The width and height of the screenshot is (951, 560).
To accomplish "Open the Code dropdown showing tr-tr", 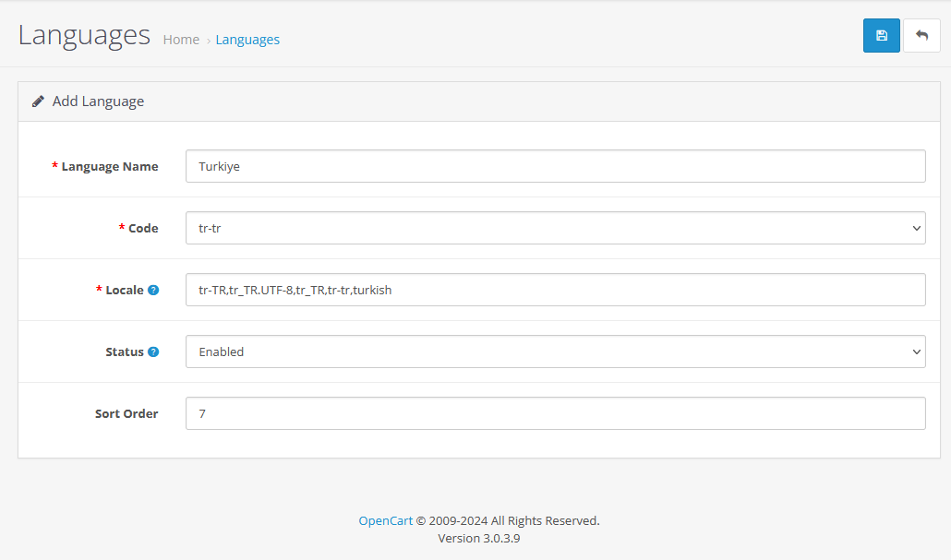I will 554,228.
